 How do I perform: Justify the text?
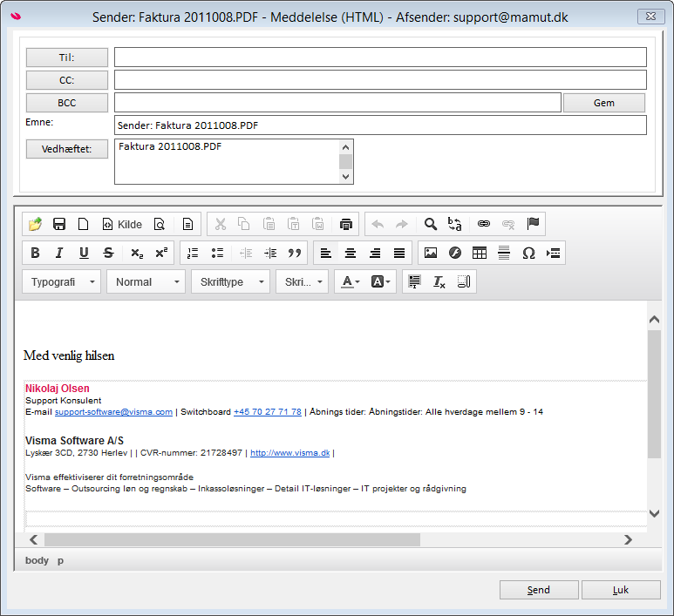(399, 253)
